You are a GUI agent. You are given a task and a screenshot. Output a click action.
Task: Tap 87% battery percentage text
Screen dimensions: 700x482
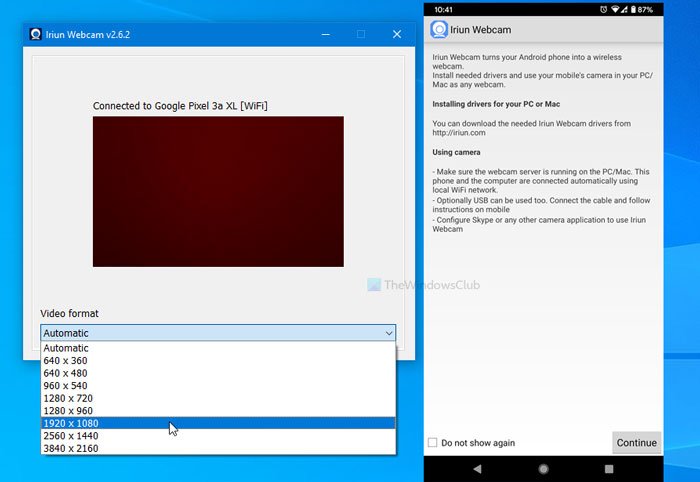pos(645,9)
